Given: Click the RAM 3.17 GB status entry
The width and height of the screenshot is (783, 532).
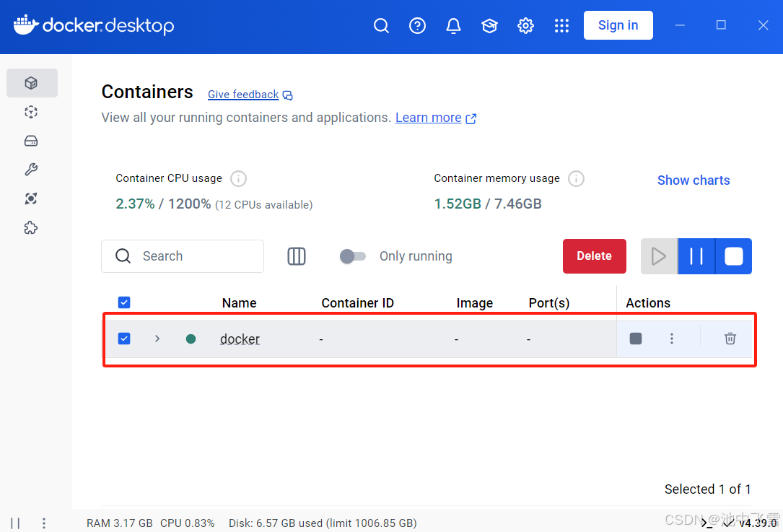Looking at the screenshot, I should [x=120, y=523].
